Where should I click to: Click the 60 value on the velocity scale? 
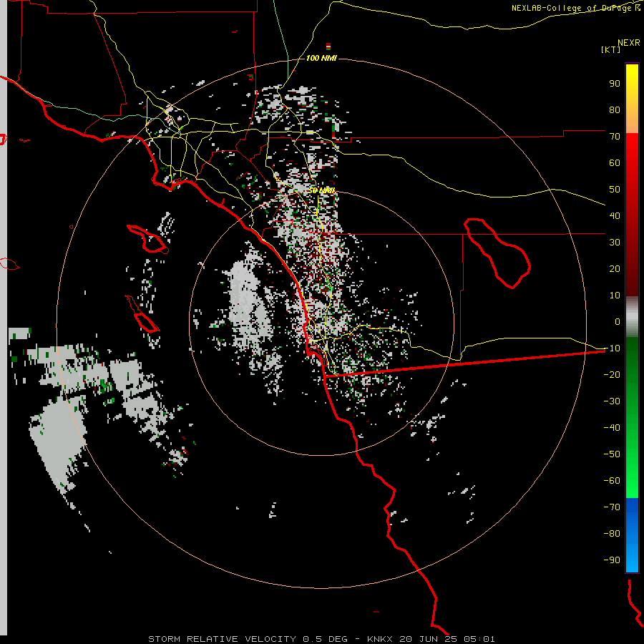615,162
